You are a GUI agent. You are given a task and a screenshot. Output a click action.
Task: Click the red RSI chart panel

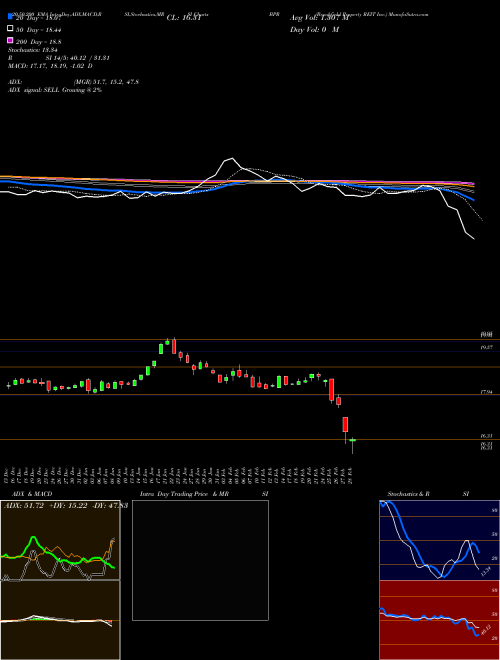439,620
